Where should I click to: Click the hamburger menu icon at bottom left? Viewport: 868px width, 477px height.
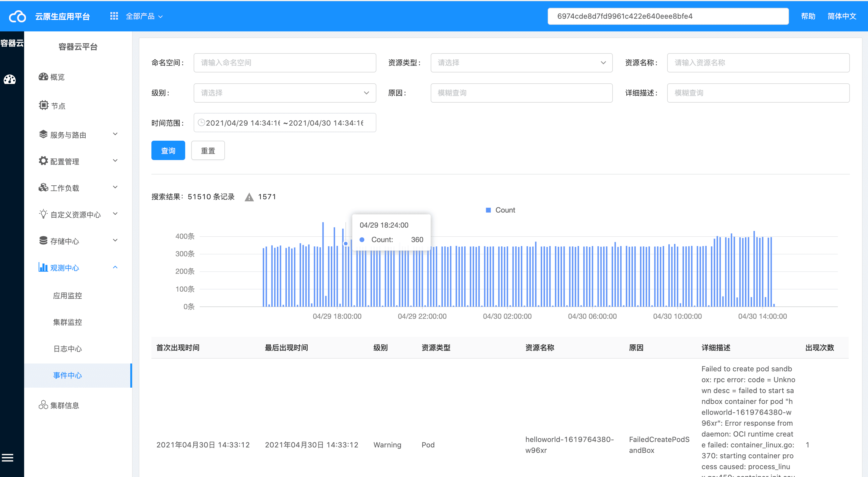[x=8, y=457]
